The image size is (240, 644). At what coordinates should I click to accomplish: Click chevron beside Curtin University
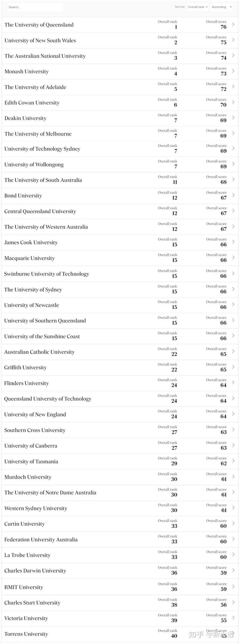233,523
